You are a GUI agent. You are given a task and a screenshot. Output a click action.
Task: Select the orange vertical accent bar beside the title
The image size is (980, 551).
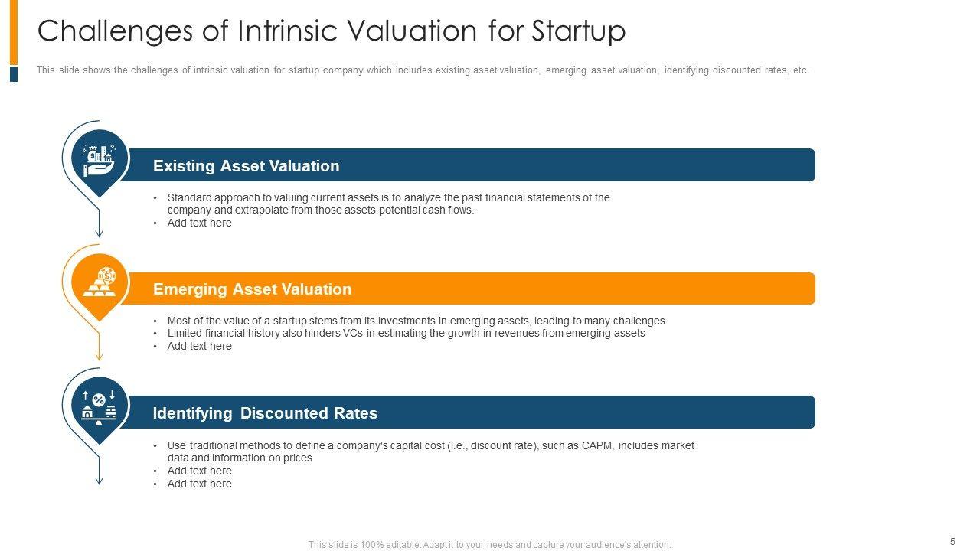(14, 32)
